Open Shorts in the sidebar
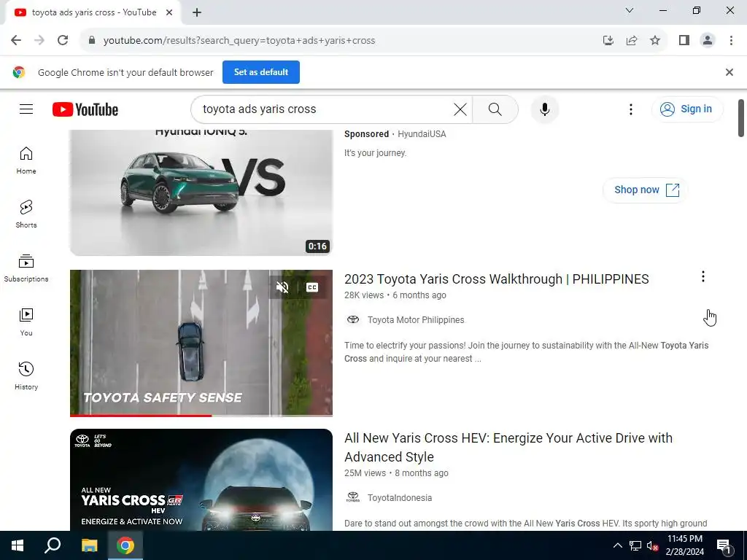Viewport: 747px width, 560px height. tap(26, 214)
